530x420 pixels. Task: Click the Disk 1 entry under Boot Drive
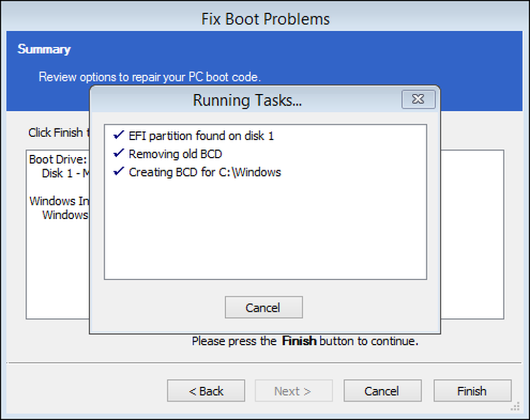coord(65,173)
